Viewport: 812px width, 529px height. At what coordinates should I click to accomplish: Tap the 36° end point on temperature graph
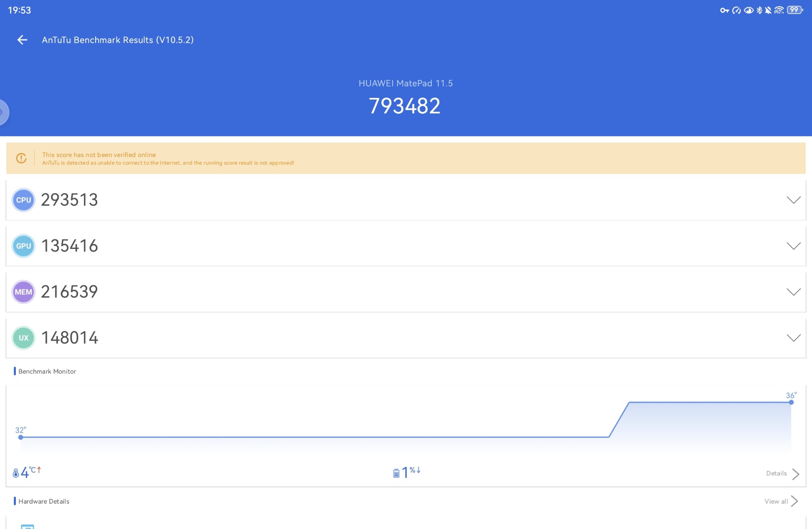click(791, 402)
